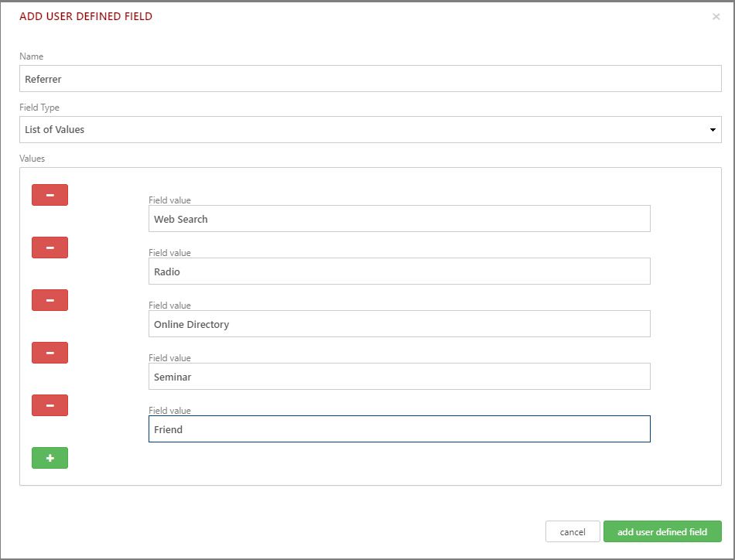Click the Field Type label
The image size is (735, 560).
(39, 108)
